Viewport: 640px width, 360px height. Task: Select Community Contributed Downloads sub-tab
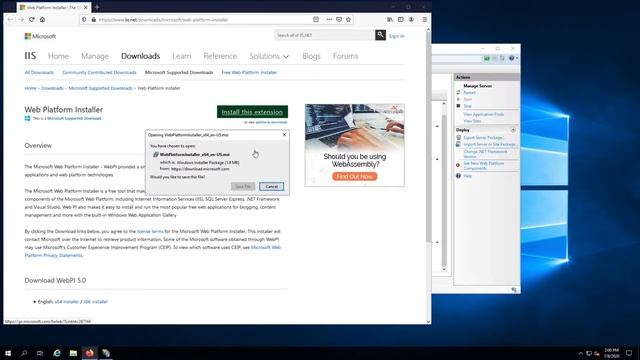click(99, 72)
